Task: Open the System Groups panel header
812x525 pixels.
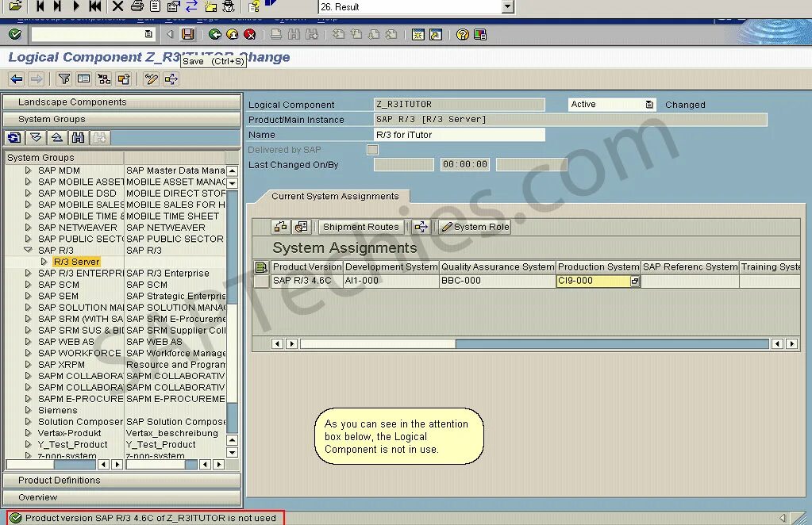Action: 121,119
